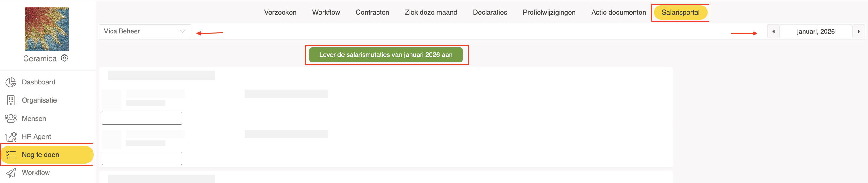Click Lever de salarismutaties aan button

(385, 55)
